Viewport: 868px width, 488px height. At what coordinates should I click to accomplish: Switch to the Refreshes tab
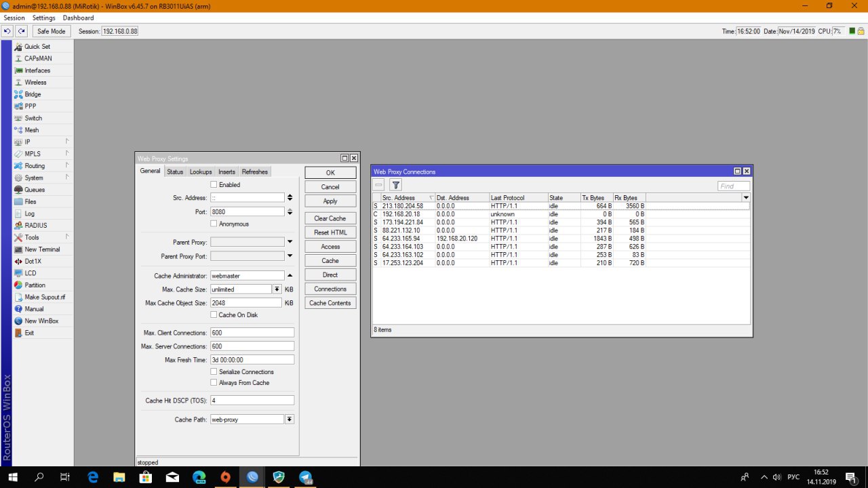tap(255, 172)
